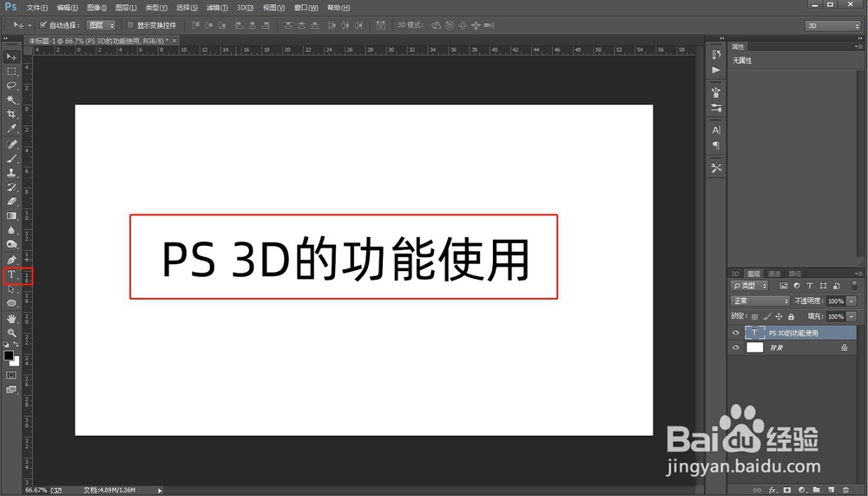Select the Crop tool
The image size is (868, 496).
point(11,114)
